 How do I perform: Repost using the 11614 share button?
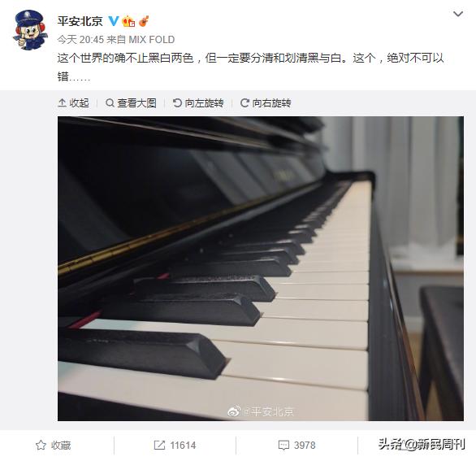pyautogui.click(x=175, y=446)
